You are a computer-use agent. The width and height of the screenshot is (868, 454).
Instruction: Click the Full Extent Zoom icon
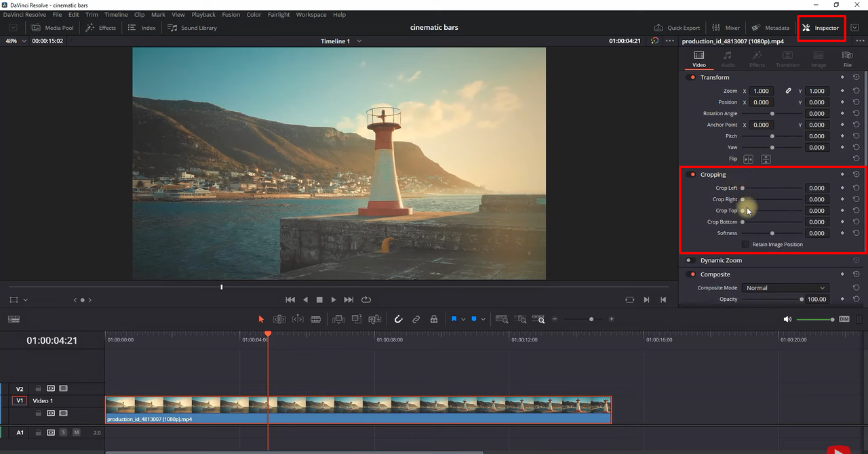502,319
